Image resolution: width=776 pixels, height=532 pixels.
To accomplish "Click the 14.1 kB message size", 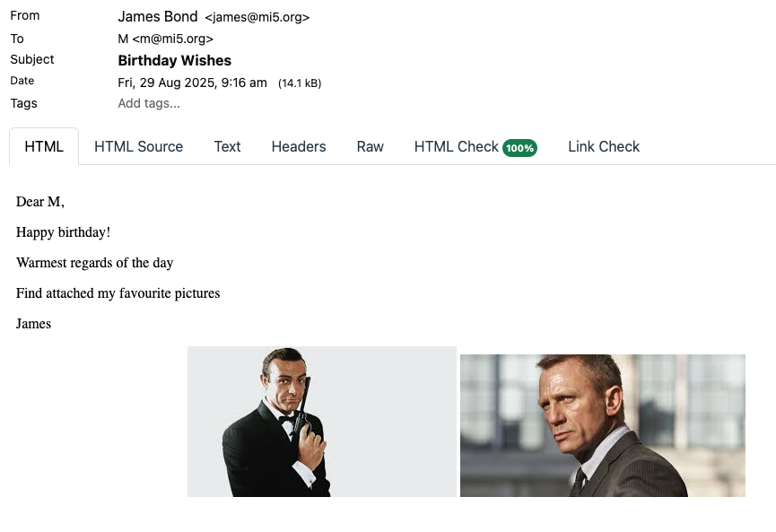I will (300, 83).
